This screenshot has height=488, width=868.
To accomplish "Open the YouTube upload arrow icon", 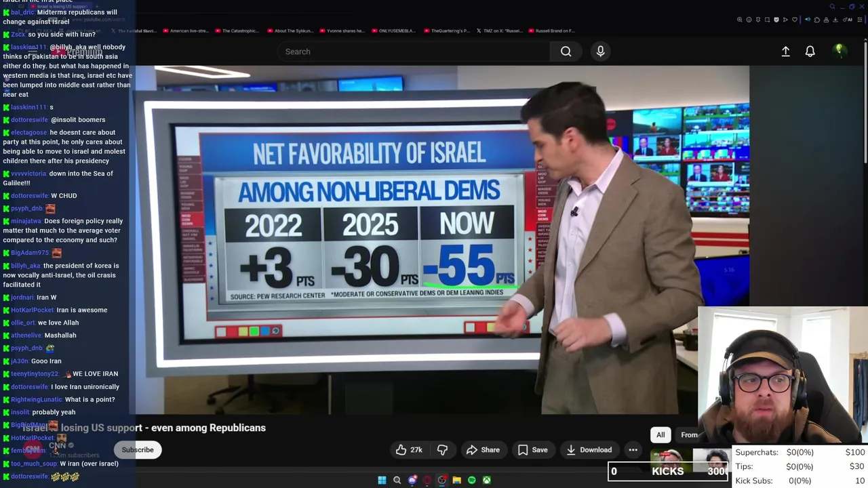I will click(785, 52).
